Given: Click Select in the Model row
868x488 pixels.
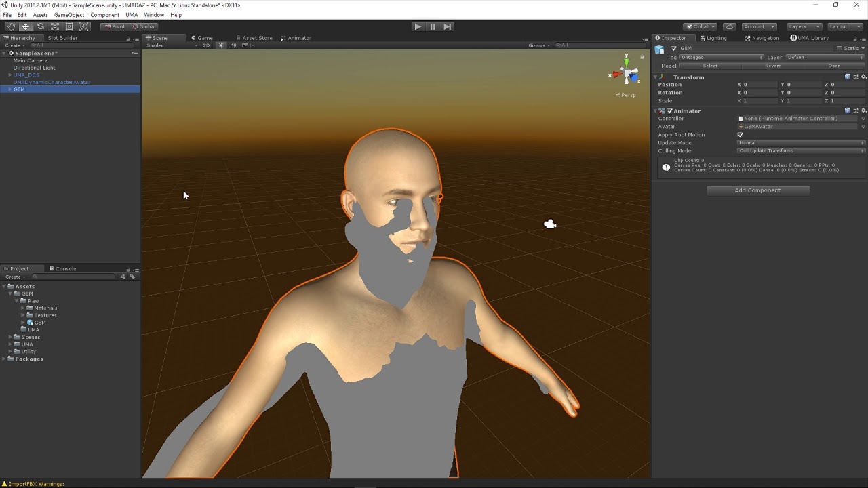Looking at the screenshot, I should [x=709, y=66].
